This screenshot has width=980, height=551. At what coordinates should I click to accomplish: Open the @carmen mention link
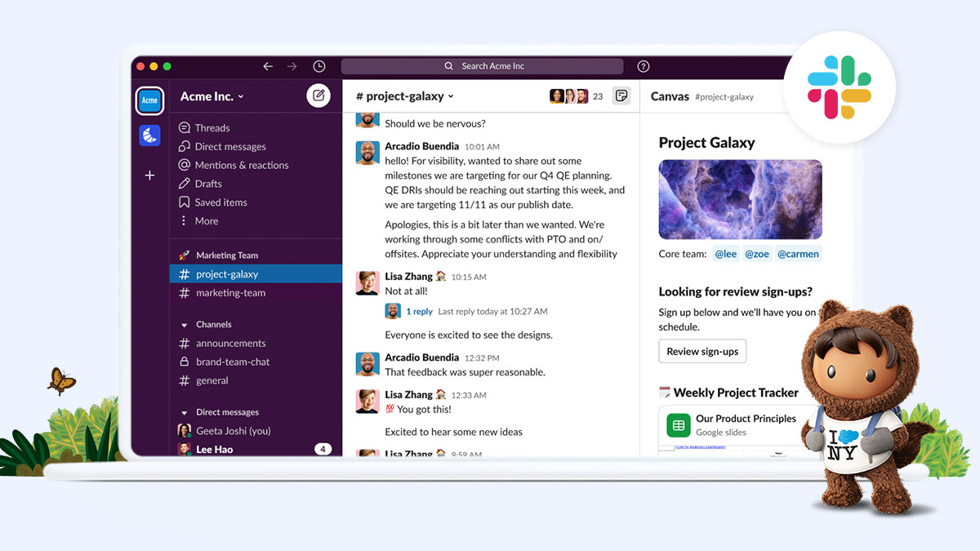click(798, 253)
